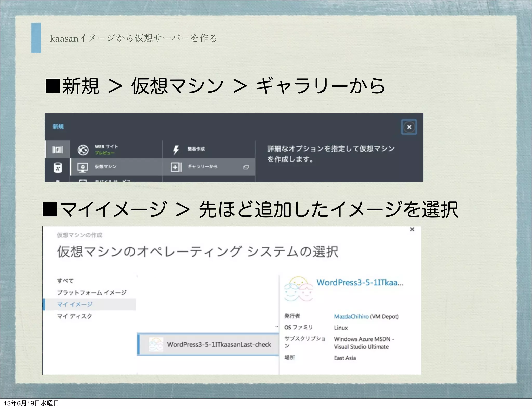
Task: Close the 仮想マシンの作成 dialog
Action: (x=412, y=229)
